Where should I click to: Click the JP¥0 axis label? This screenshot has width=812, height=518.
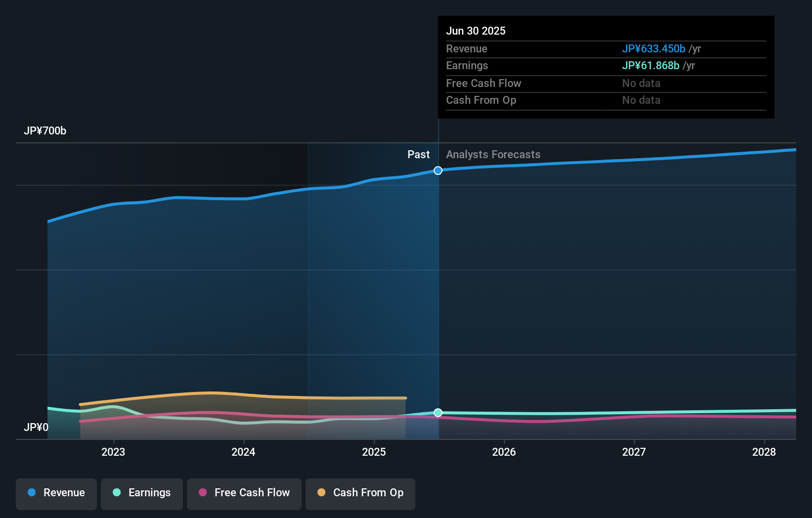[x=37, y=428]
